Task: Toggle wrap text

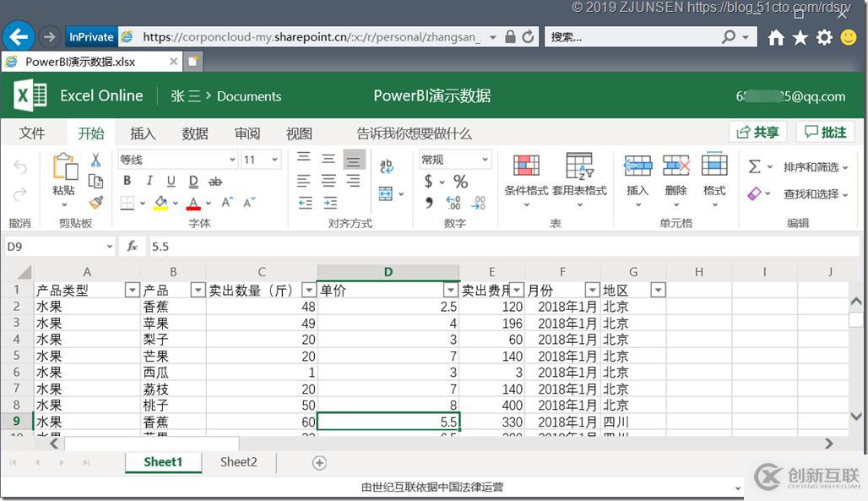Action: (387, 166)
